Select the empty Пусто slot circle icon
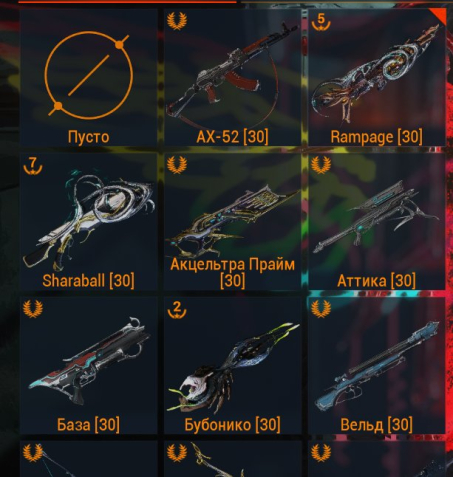 pos(89,75)
